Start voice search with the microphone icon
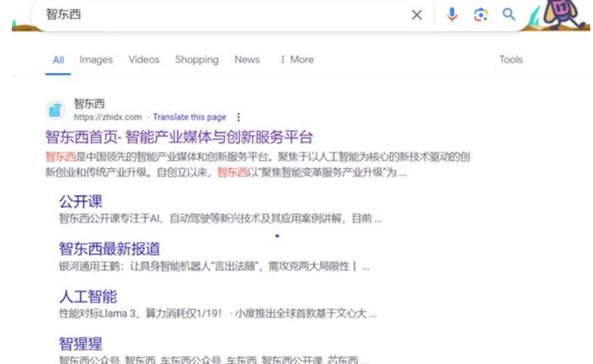The image size is (593, 364). tap(451, 14)
